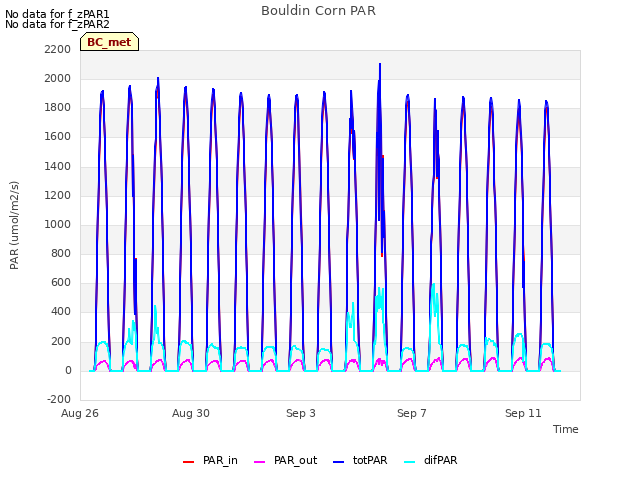Click the blue totPAR legend swatch
This screenshot has height=480, width=640.
click(339, 462)
